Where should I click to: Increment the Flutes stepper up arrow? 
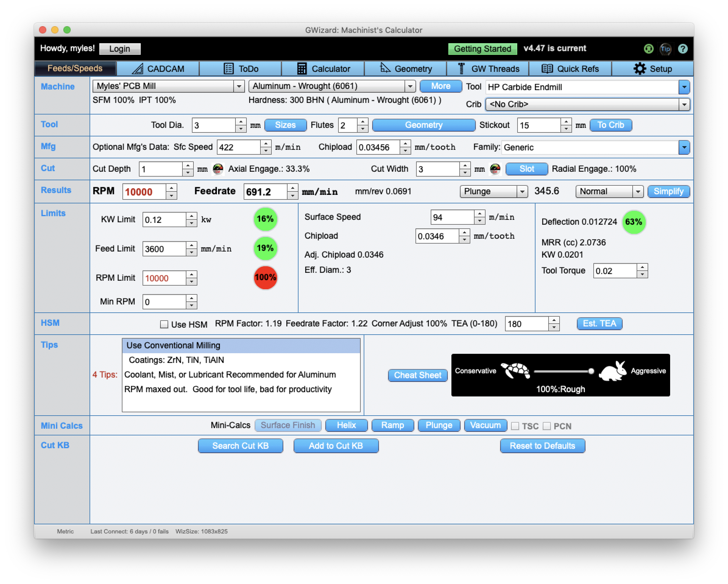tap(363, 121)
